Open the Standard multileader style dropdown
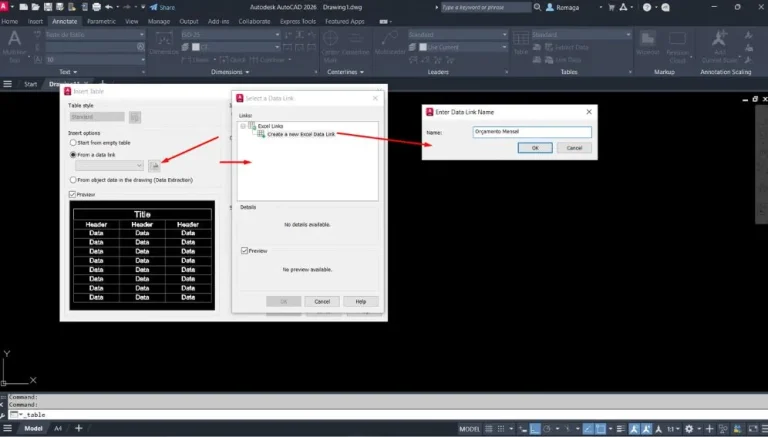 coord(457,35)
